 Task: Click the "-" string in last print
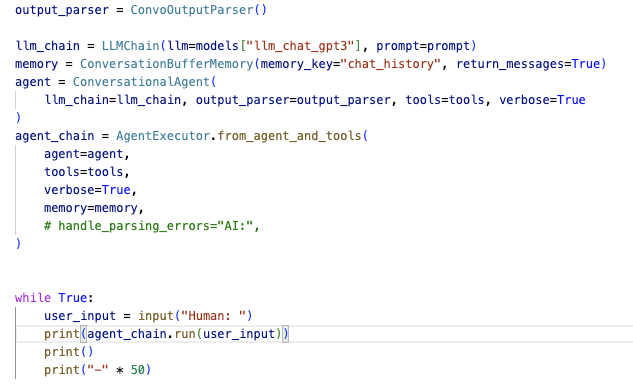coord(98,370)
